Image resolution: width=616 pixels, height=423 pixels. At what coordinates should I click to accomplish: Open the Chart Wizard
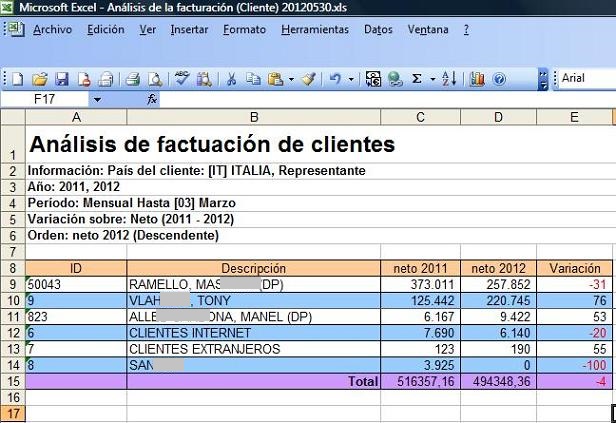click(x=477, y=78)
